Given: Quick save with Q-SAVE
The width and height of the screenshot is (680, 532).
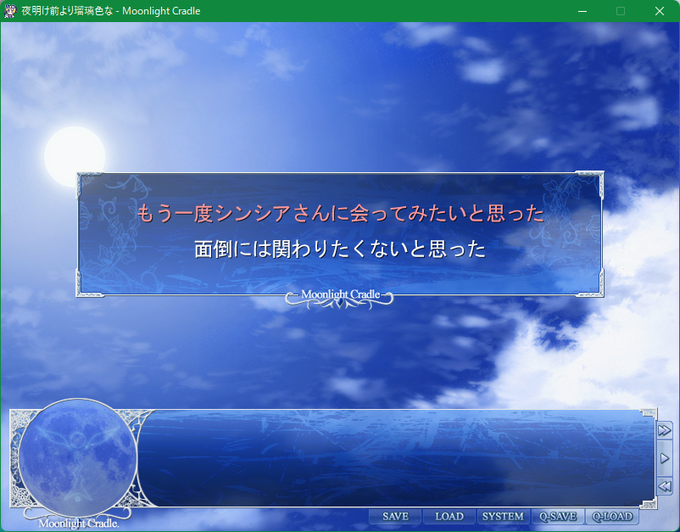Looking at the screenshot, I should (x=557, y=516).
